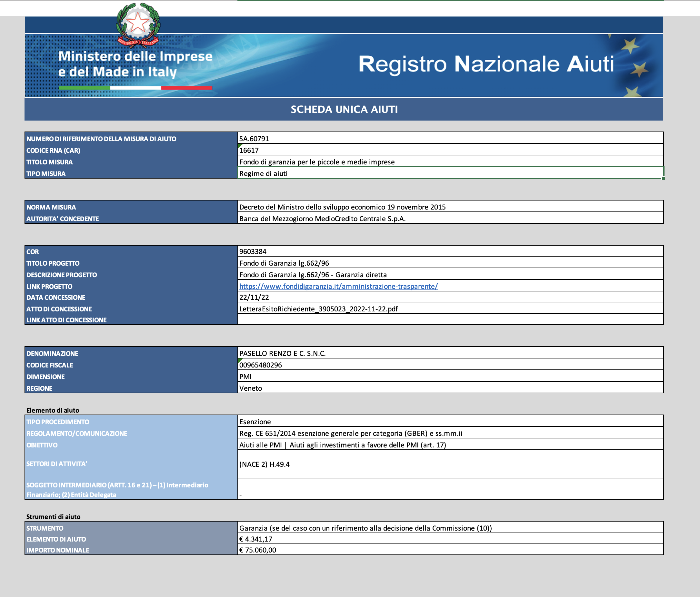Click the IMPORTO NOMINALE value € 75.060,00
The height and width of the screenshot is (597, 700).
tap(257, 550)
